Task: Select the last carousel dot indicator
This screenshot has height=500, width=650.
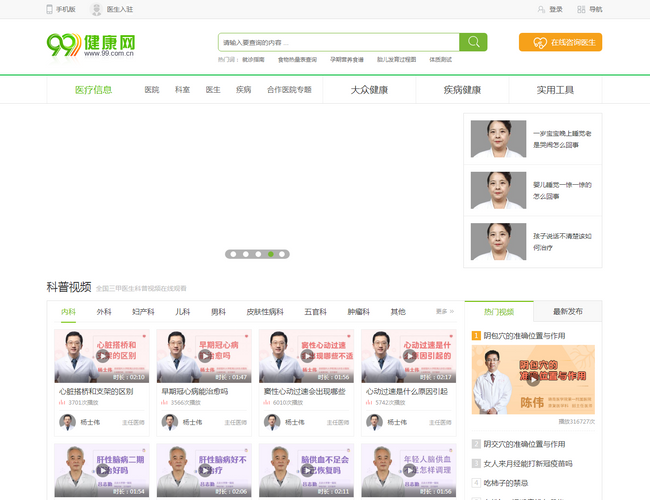Action: tap(282, 254)
